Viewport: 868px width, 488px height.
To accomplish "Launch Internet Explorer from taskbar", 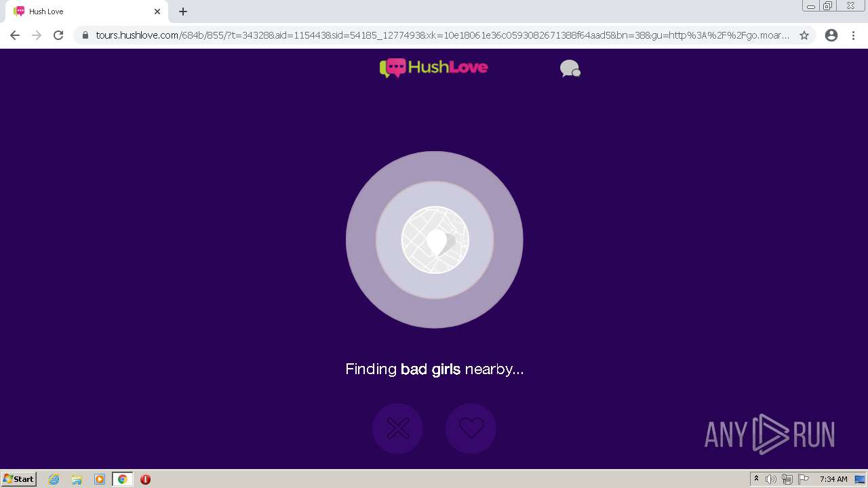I will 54,479.
